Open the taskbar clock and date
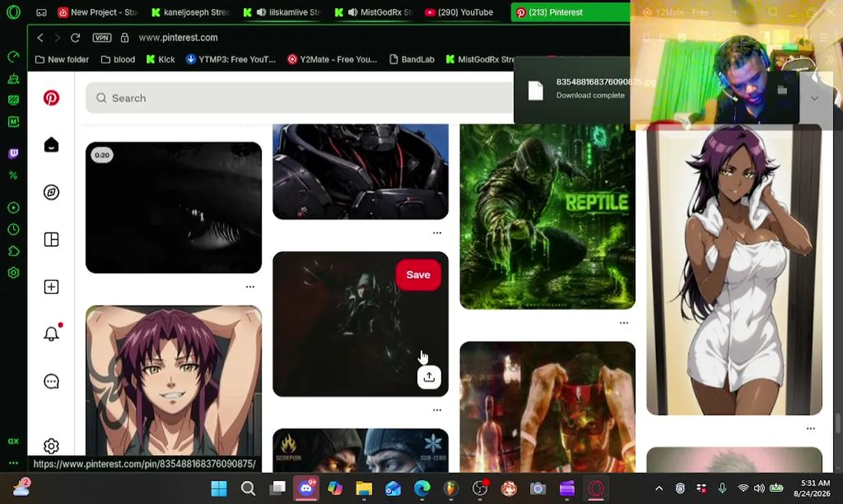This screenshot has height=504, width=843. point(813,488)
